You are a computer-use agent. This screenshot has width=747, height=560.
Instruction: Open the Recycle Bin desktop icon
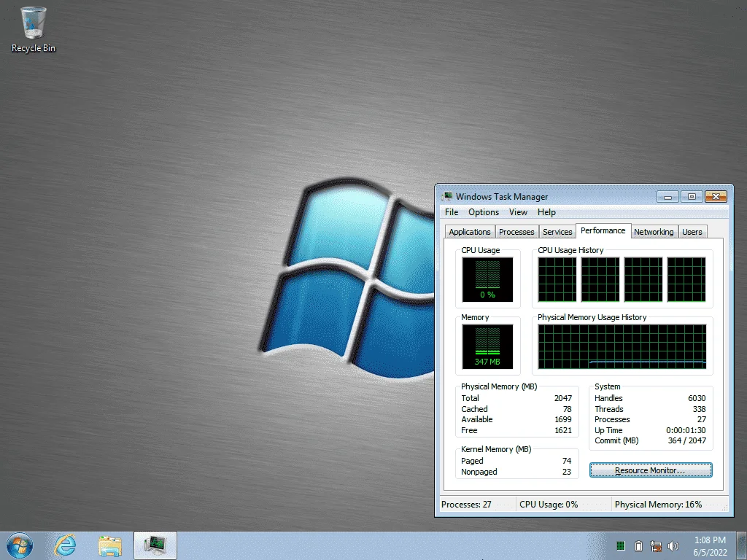point(34,29)
